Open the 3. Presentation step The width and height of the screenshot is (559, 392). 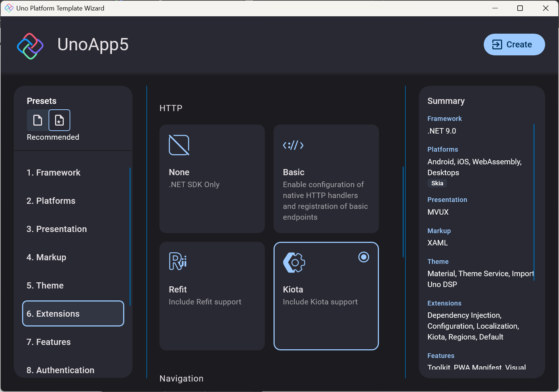click(x=73, y=229)
